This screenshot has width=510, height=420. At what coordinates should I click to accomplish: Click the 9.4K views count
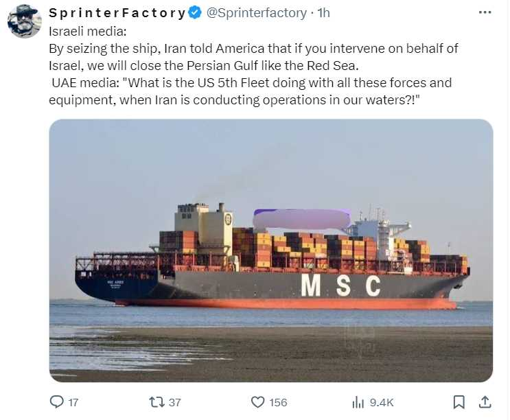[382, 402]
